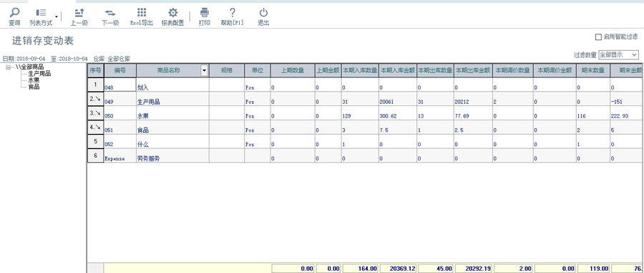Export data with Excl导出 icon

[x=142, y=13]
